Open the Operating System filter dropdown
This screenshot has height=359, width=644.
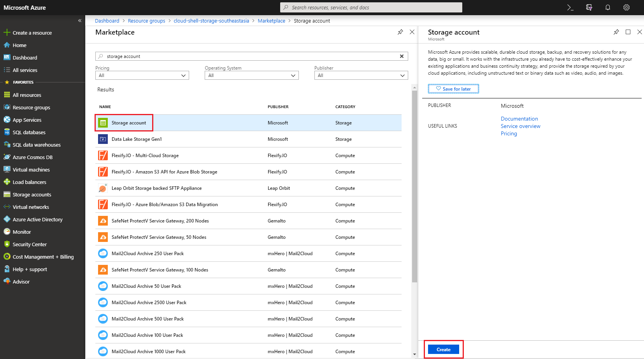coord(251,75)
